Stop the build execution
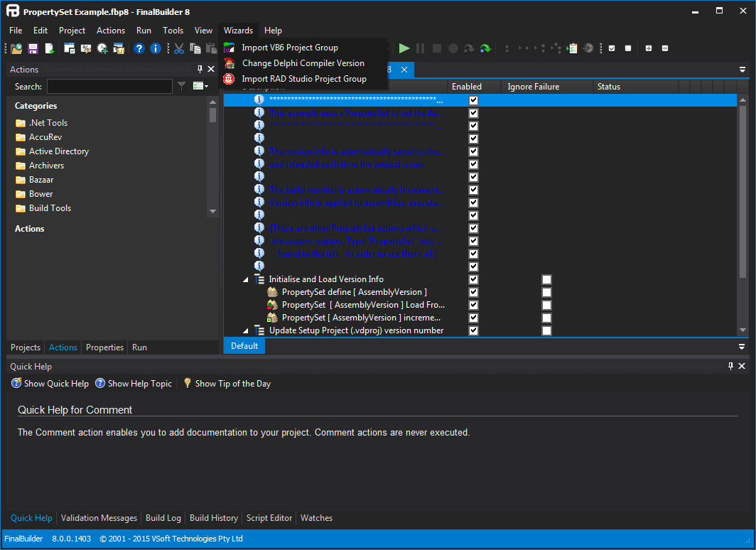The image size is (756, 550). tap(436, 48)
